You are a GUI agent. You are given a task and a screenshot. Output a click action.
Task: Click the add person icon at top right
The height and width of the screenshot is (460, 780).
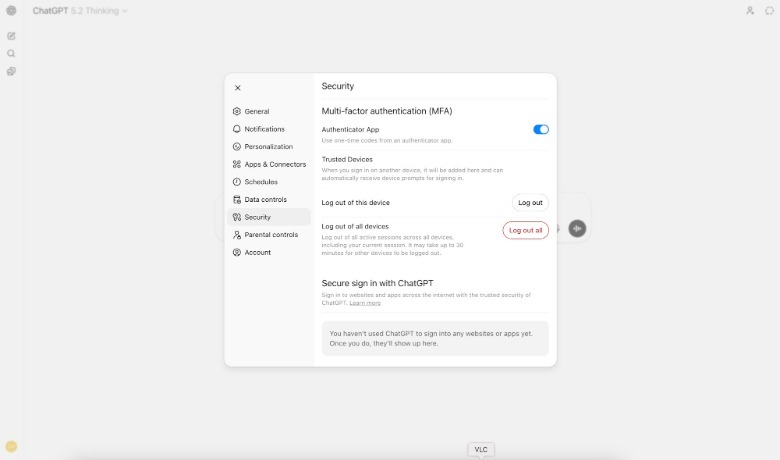(750, 10)
